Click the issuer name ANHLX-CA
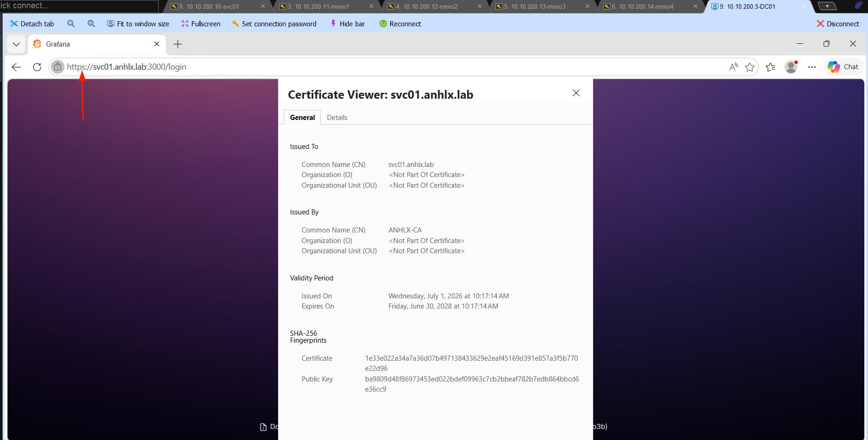The height and width of the screenshot is (440, 868). [x=405, y=230]
